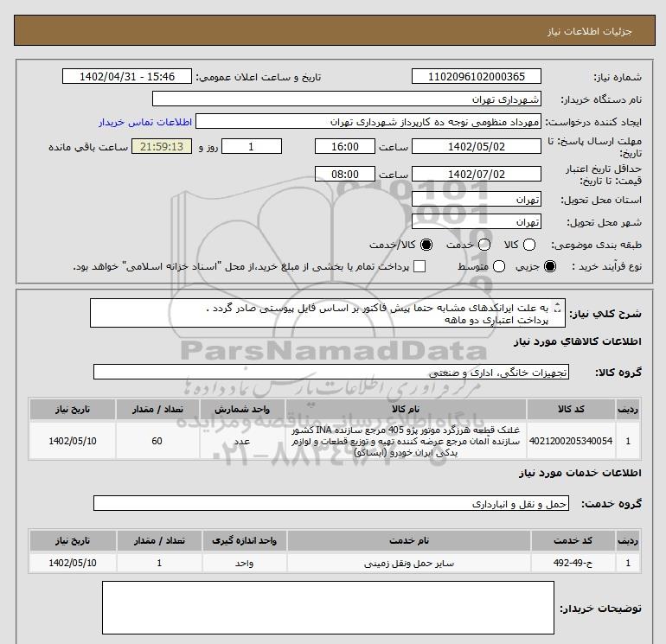Select the کالا/خدمت radio button
The height and width of the screenshot is (644, 666).
[x=426, y=245]
